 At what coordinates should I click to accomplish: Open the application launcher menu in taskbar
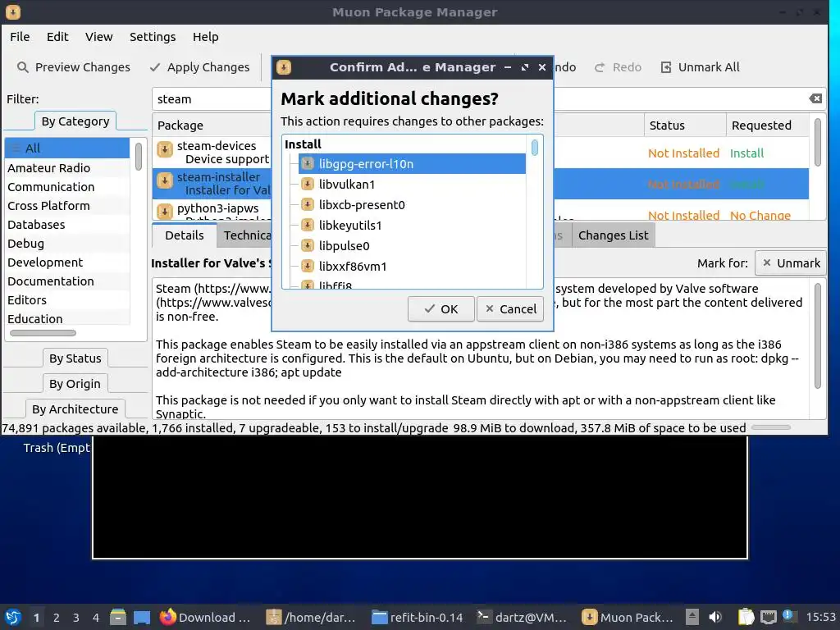[x=13, y=617]
